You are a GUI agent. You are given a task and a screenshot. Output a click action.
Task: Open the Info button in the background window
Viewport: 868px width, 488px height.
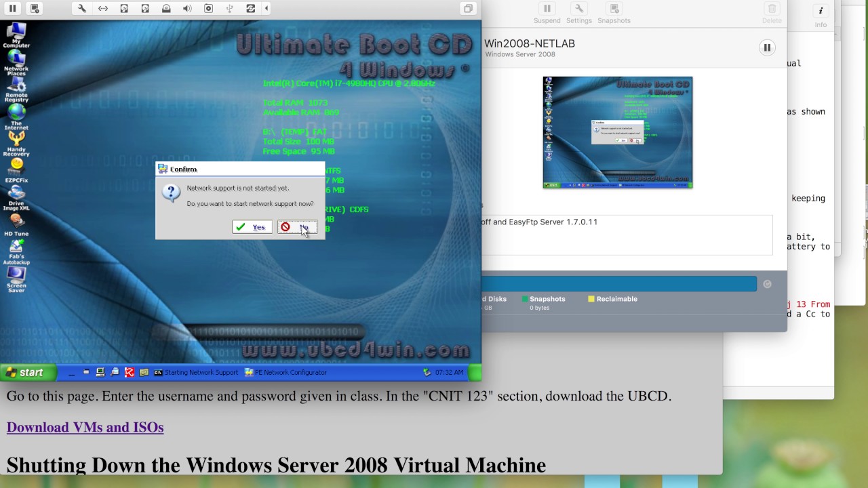[821, 16]
